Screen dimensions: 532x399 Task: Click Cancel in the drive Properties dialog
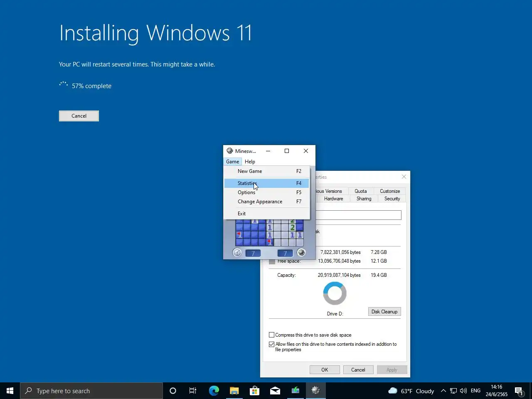point(358,370)
